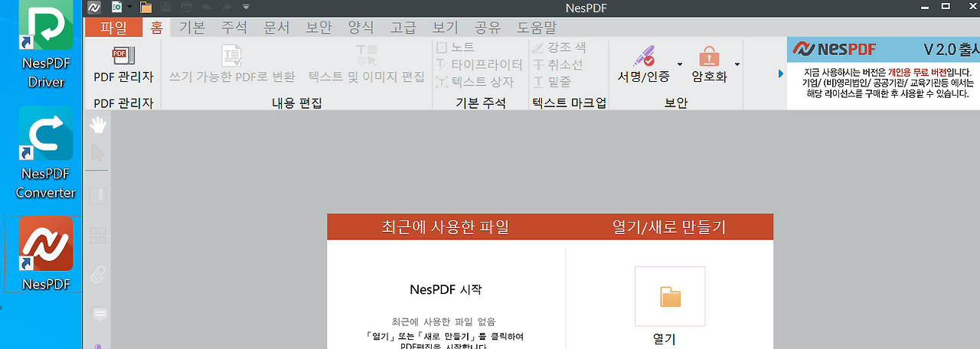The height and width of the screenshot is (349, 980).
Task: Minimize the NesPDF window
Action: coord(923,8)
